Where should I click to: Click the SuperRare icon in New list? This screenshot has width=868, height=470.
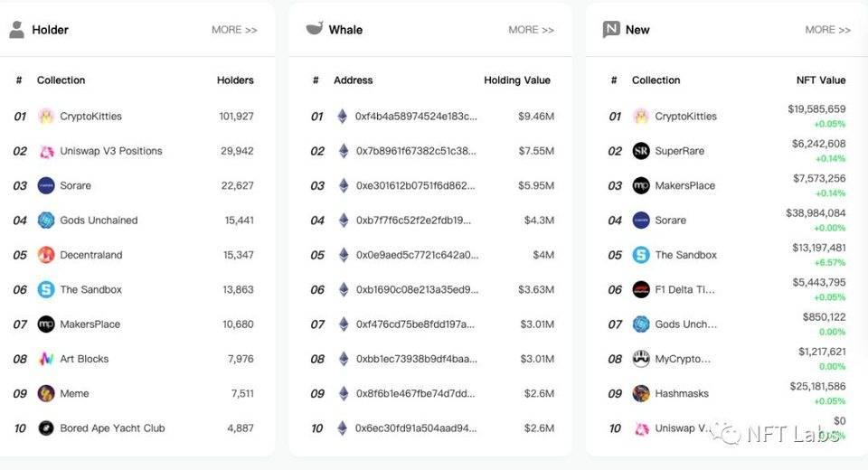click(x=641, y=151)
